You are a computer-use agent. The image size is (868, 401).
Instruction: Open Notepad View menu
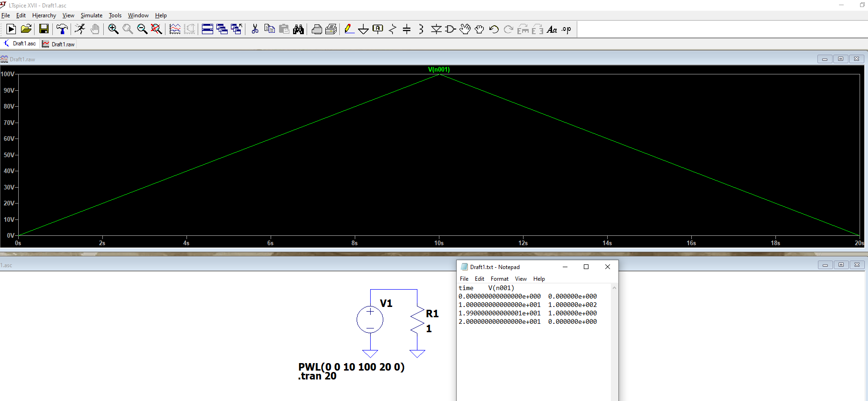[521, 279]
